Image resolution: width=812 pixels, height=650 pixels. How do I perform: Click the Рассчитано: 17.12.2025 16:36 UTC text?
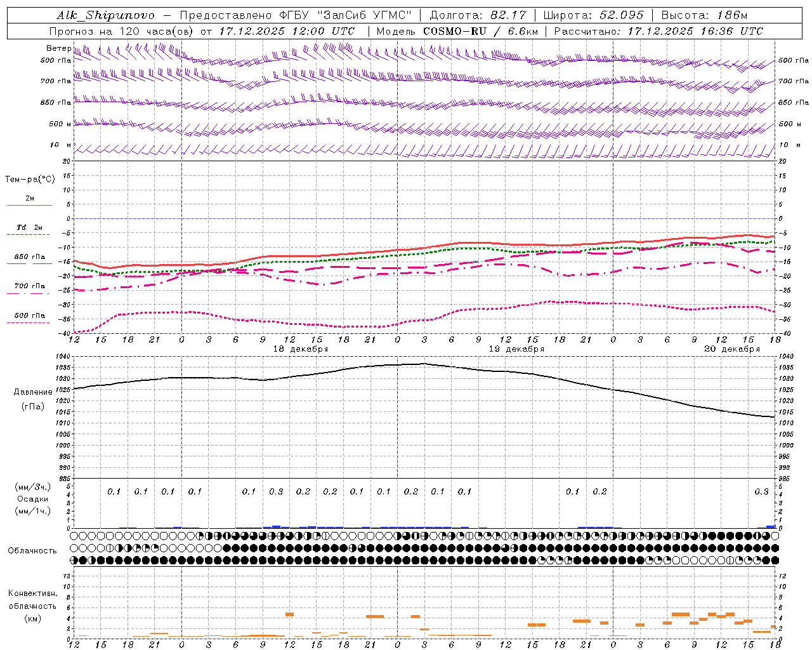click(x=658, y=31)
